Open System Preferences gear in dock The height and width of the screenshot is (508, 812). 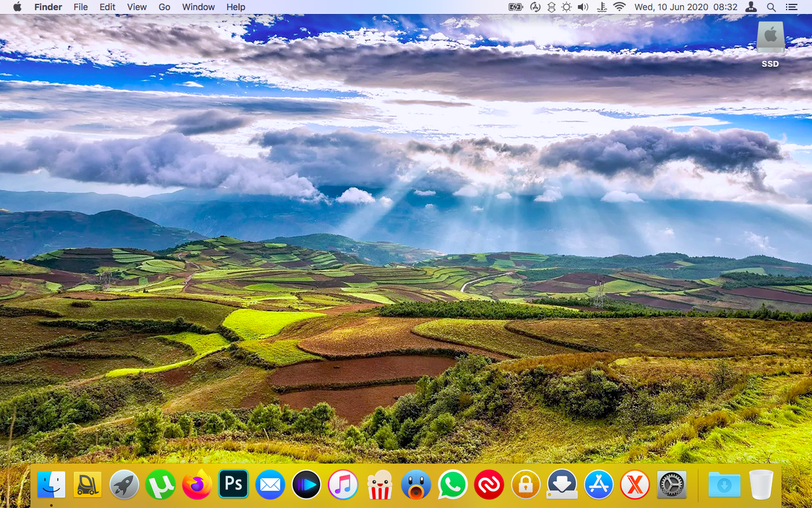[671, 486]
